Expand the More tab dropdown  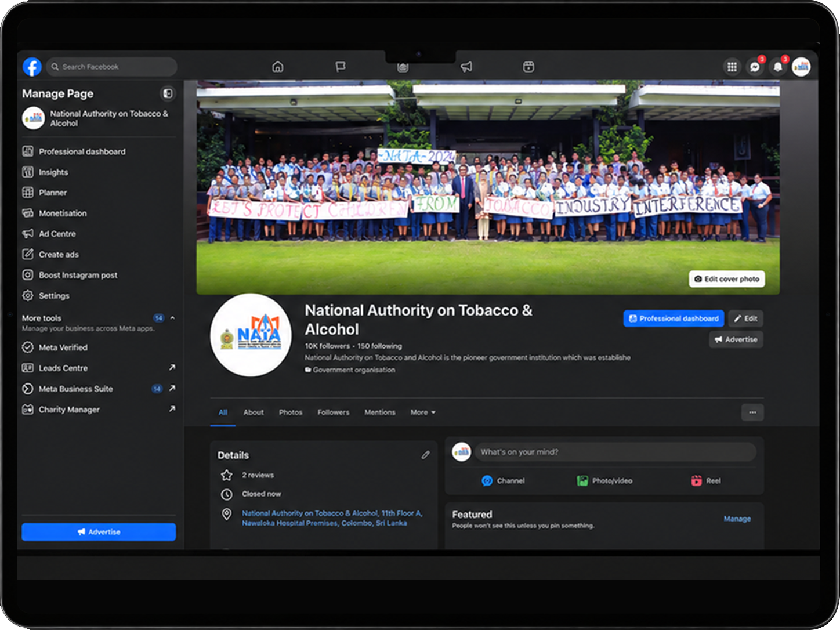pos(423,412)
